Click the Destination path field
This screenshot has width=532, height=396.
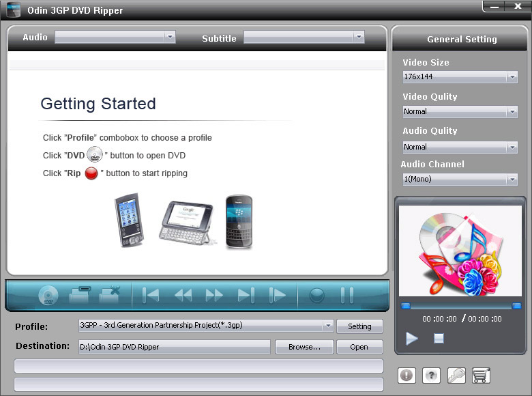(175, 347)
